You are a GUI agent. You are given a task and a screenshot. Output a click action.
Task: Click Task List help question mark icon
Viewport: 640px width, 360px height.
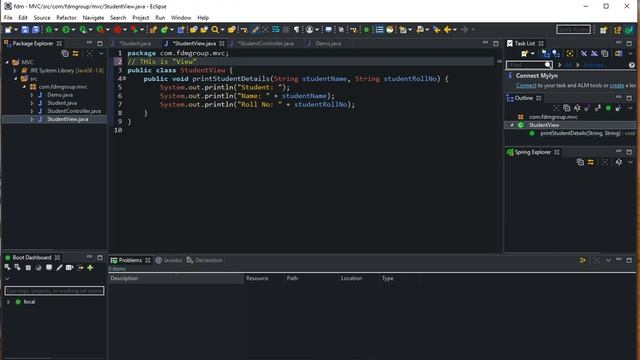point(631,65)
